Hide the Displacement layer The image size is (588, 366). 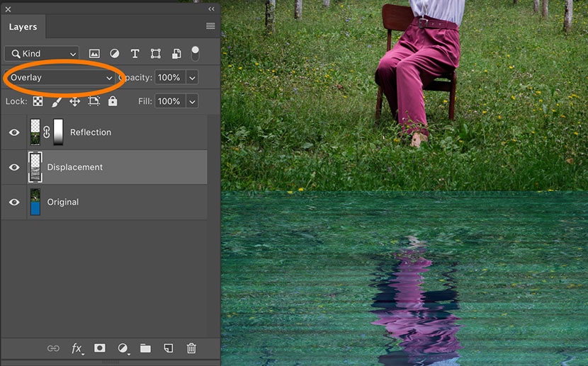(14, 167)
